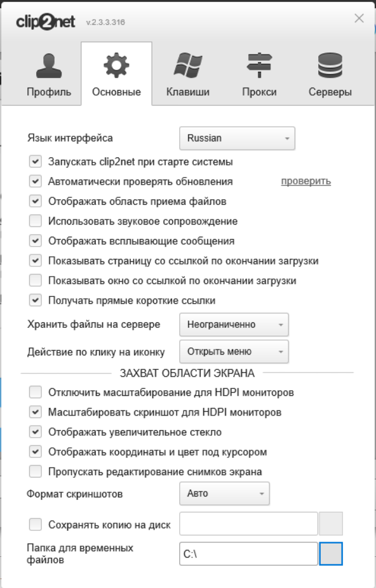Expand the Язык интерфейса Russian dropdown

pyautogui.click(x=237, y=138)
